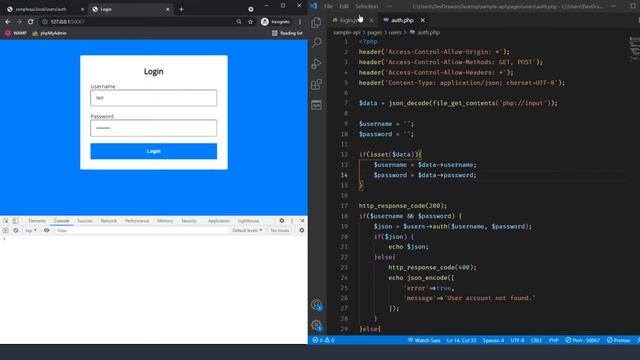
Task: Click the live expression eye icon
Action: (47, 230)
